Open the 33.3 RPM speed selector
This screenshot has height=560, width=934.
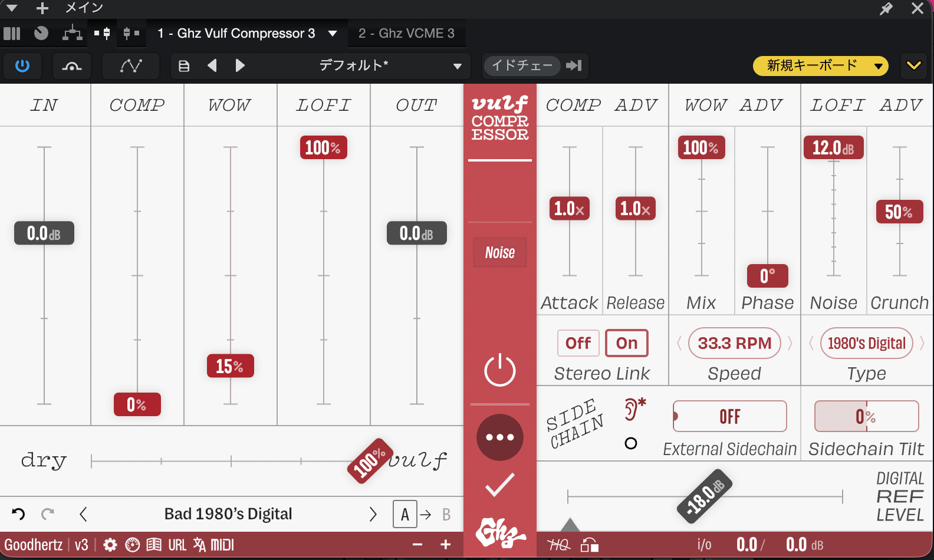click(735, 343)
